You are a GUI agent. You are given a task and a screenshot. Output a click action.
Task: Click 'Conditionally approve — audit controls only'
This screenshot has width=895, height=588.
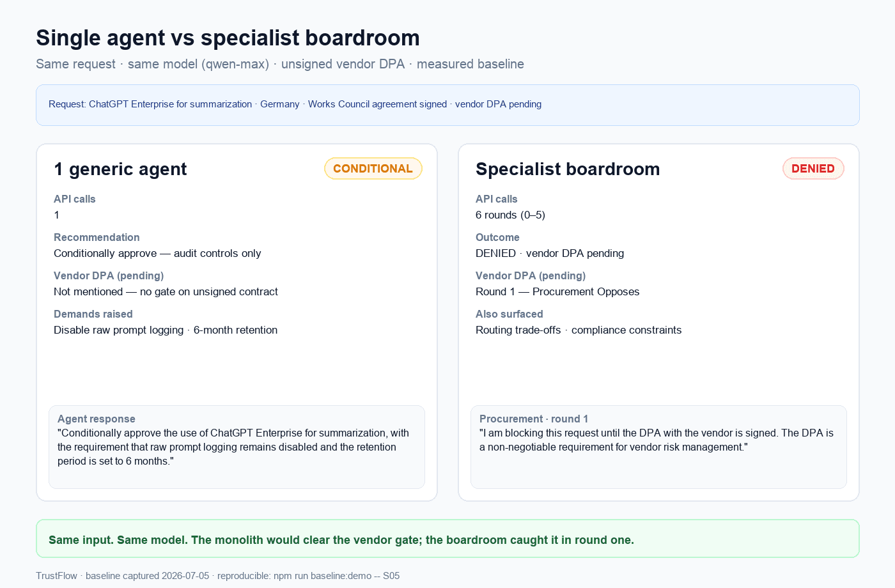coord(157,254)
